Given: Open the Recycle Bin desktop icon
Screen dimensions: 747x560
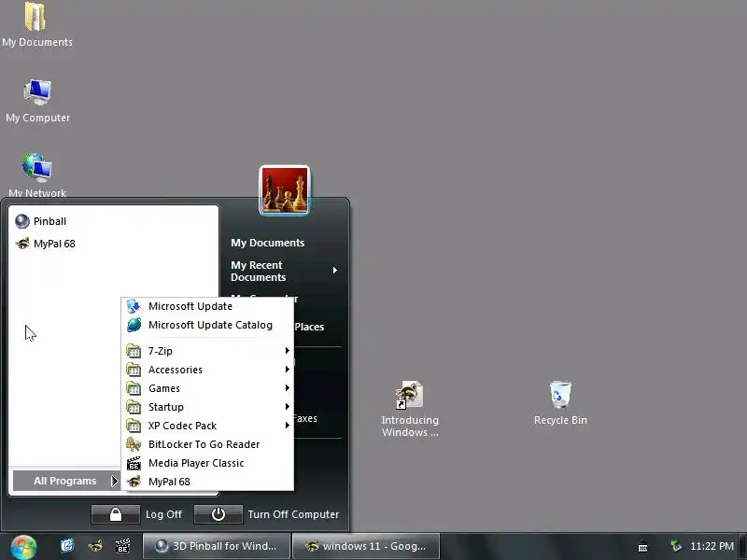Looking at the screenshot, I should click(560, 395).
